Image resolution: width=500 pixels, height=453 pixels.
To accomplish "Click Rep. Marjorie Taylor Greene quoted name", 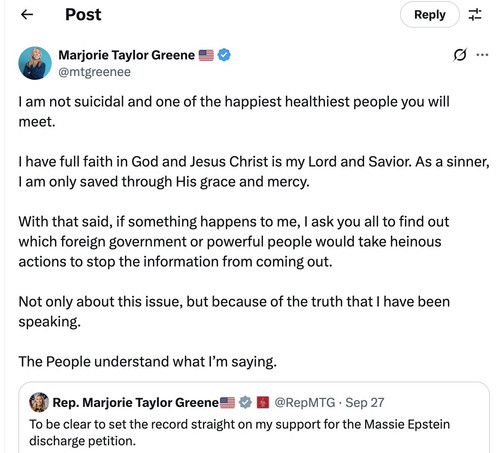I will [136, 403].
